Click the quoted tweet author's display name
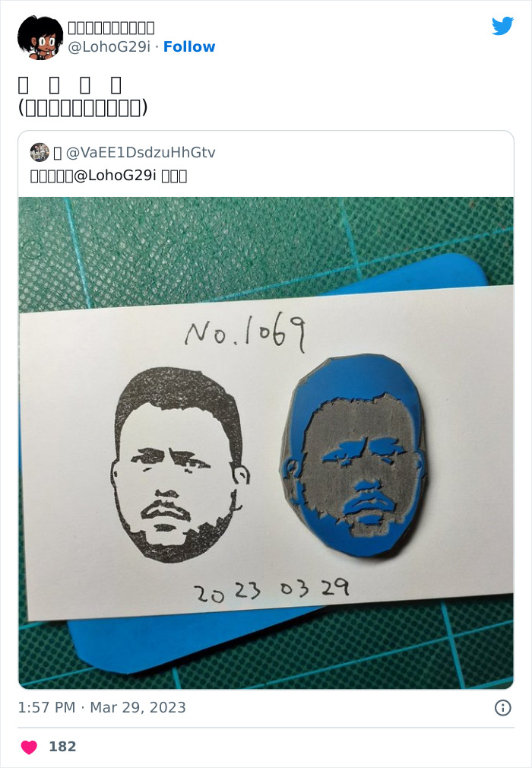The image size is (532, 768). [x=57, y=154]
